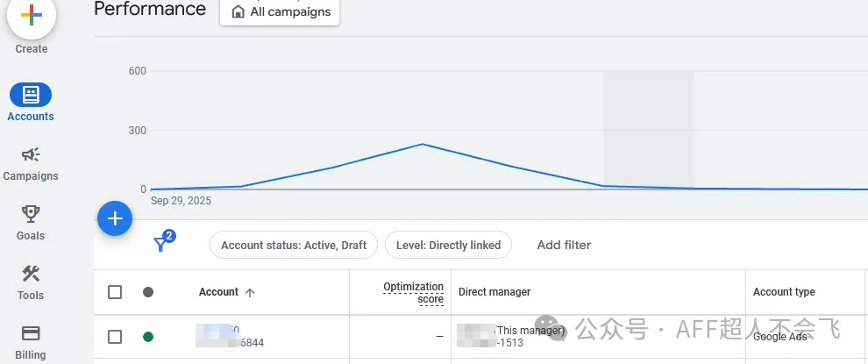Click the filter funnel icon
The image size is (868, 364).
click(x=161, y=245)
